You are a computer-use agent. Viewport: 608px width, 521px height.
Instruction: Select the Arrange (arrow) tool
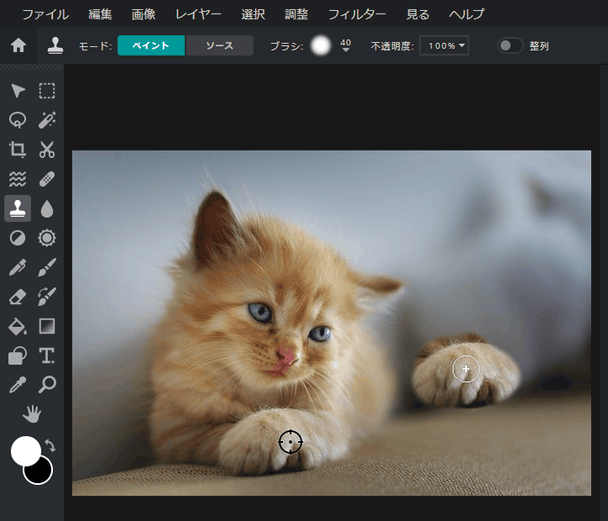coord(18,91)
